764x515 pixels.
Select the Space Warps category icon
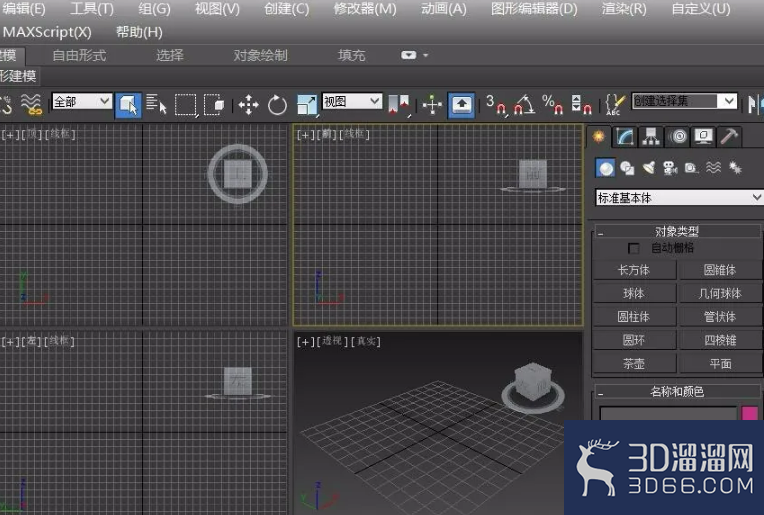click(713, 168)
